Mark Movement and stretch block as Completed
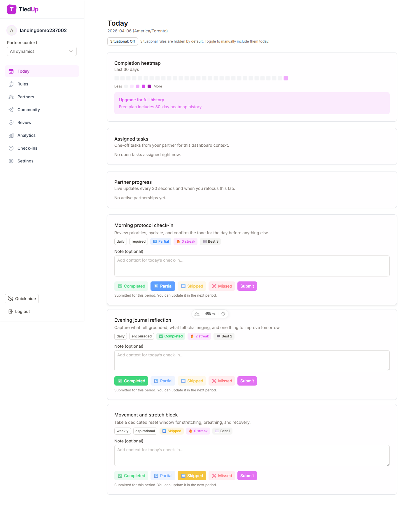The image size is (420, 513). (x=131, y=476)
